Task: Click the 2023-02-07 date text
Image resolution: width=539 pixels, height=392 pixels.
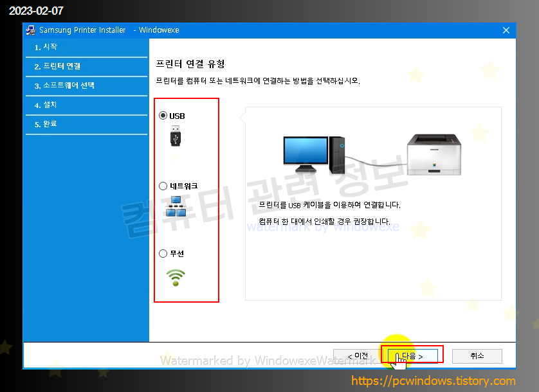Action: coord(36,11)
